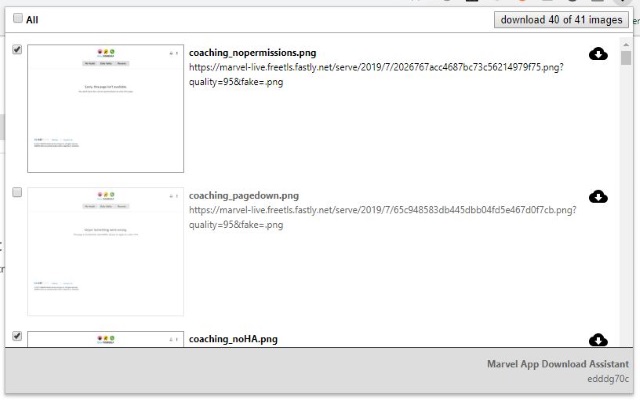Check the coaching_pagedown.png checkbox
Viewport: 640px width, 400px height.
(x=17, y=192)
